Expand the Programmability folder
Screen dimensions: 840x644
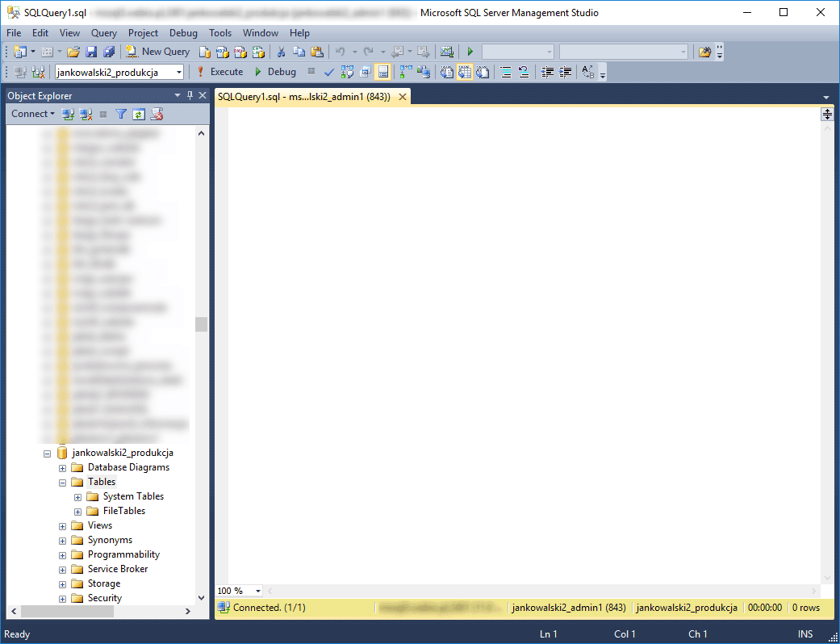pos(62,555)
